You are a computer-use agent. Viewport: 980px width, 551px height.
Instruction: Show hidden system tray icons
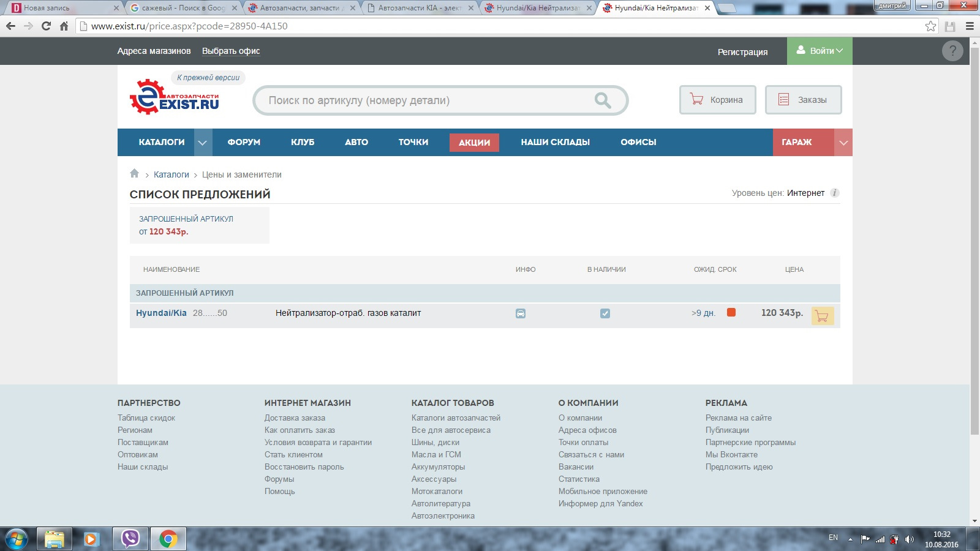[850, 539]
